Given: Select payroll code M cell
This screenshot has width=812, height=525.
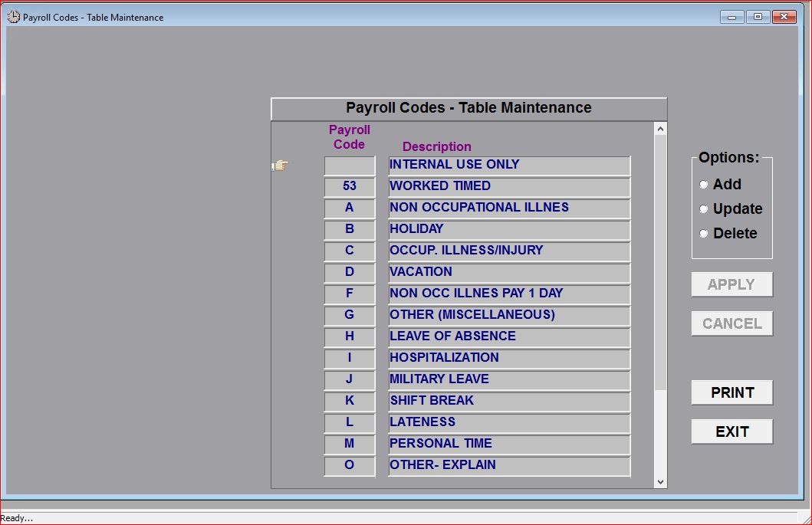Looking at the screenshot, I should 350,445.
